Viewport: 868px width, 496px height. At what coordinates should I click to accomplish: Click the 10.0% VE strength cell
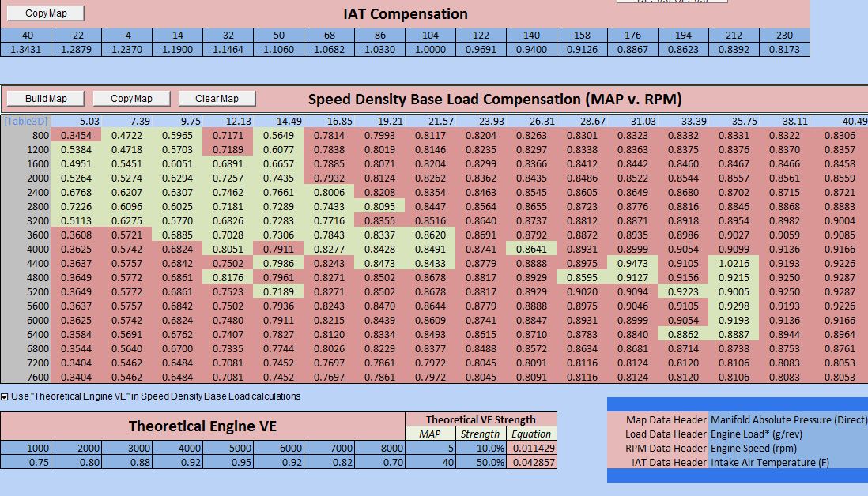pos(481,448)
